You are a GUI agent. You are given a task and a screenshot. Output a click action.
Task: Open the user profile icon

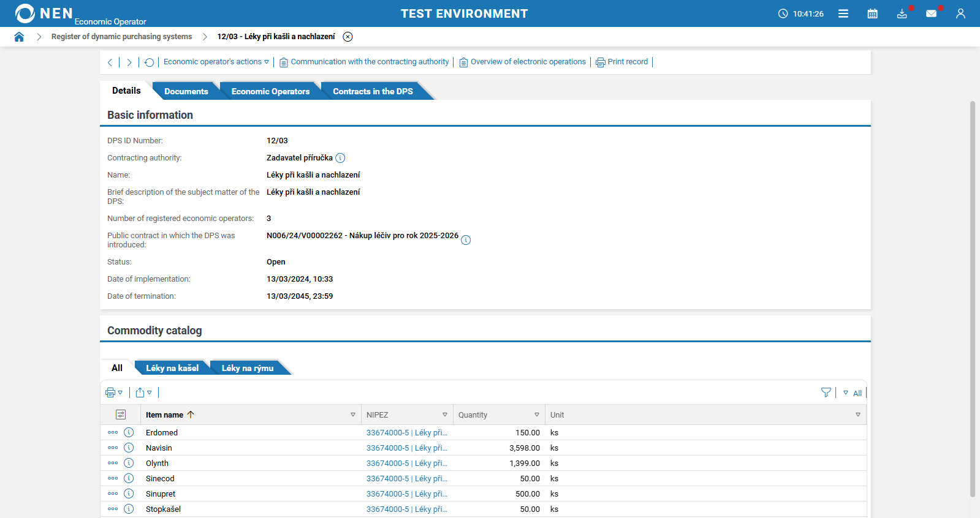pyautogui.click(x=960, y=13)
